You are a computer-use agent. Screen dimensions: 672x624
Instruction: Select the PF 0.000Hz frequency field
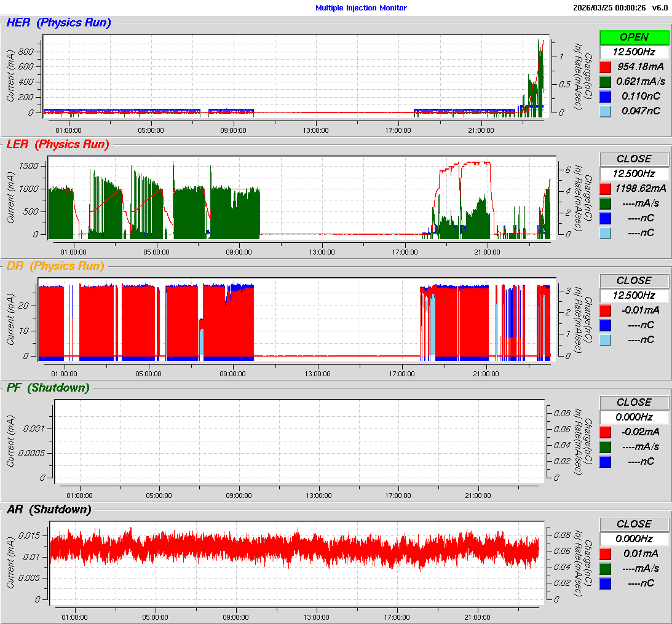coord(634,417)
